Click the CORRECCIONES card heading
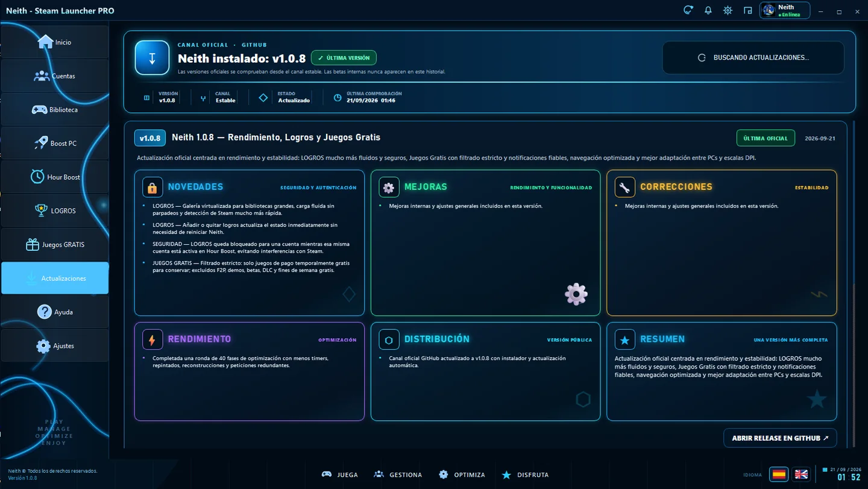The height and width of the screenshot is (489, 868). [676, 187]
